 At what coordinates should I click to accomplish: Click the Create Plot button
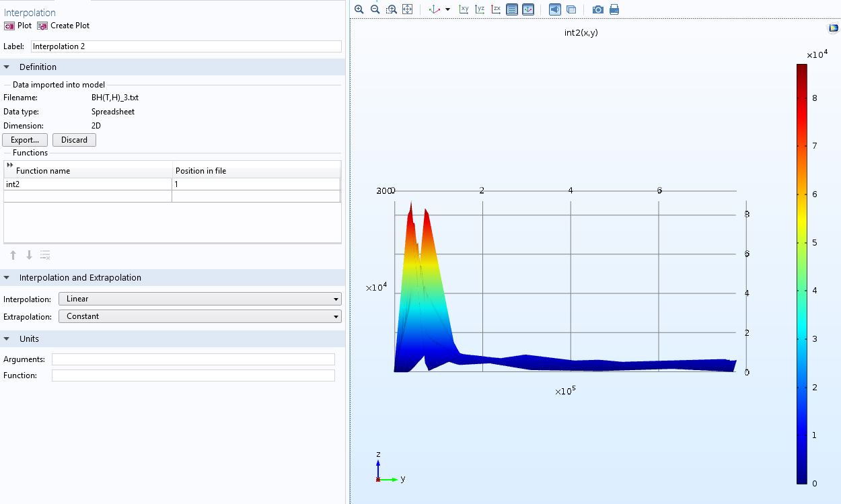coord(63,26)
